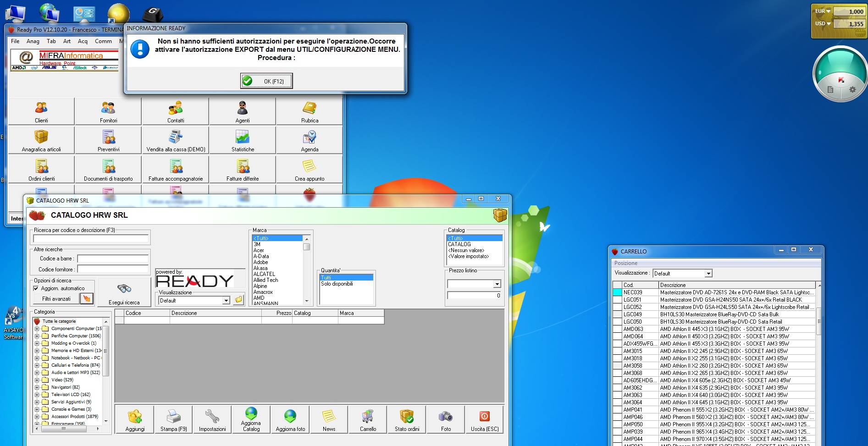868x446 pixels.
Task: Click the Codice column header
Action: [x=147, y=313]
